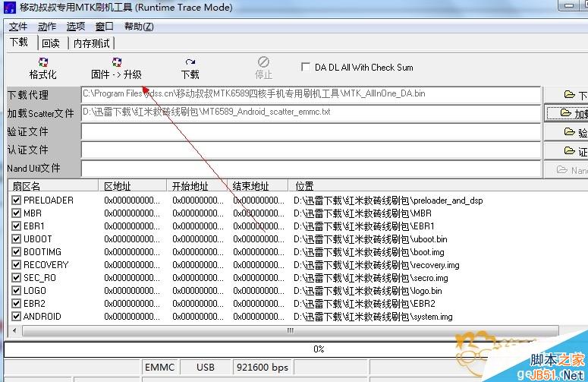
Task: Click the 格式化 format icon
Action: tap(43, 62)
